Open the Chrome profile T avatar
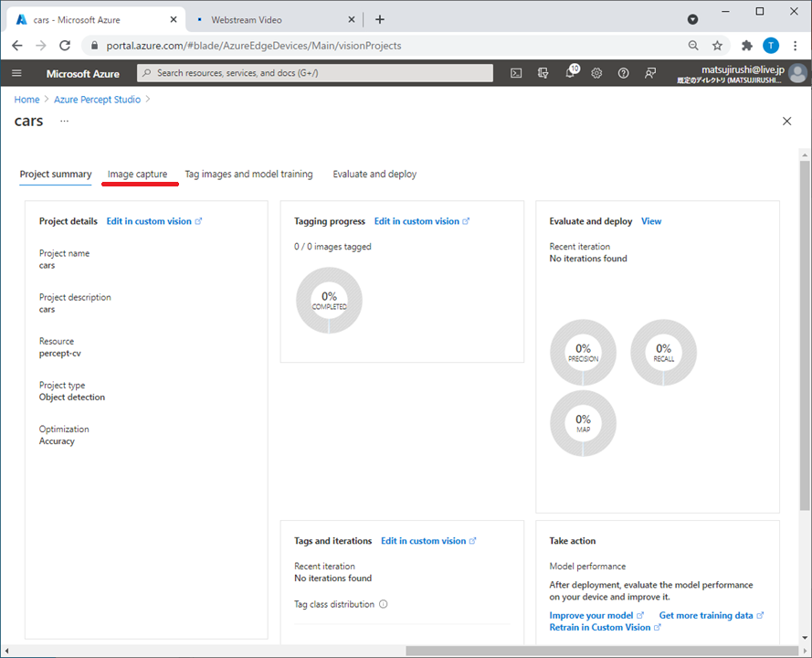 (771, 46)
